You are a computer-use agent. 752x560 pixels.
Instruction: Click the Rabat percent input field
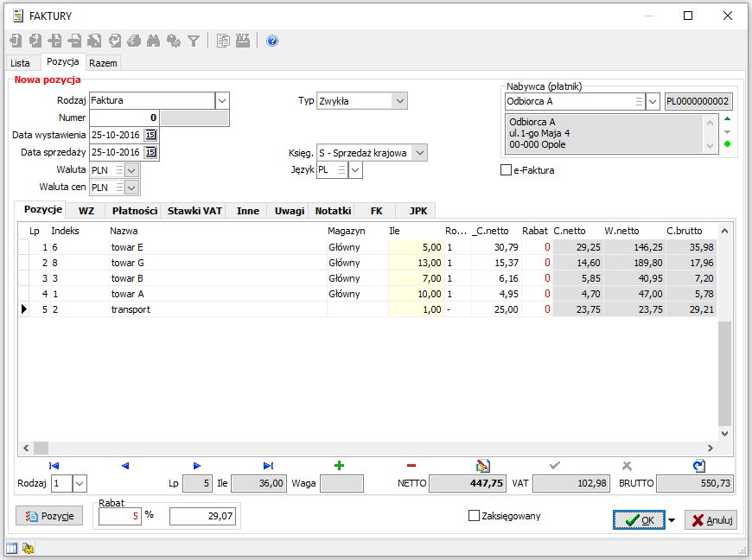pos(118,516)
